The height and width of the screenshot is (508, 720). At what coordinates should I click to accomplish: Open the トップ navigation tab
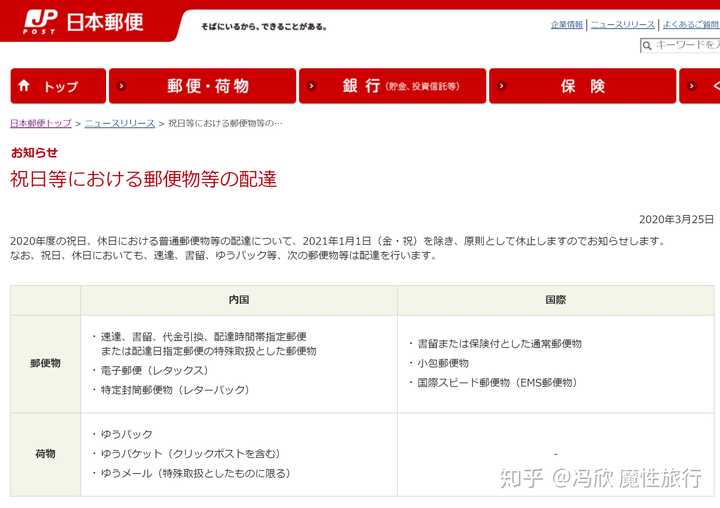click(58, 86)
